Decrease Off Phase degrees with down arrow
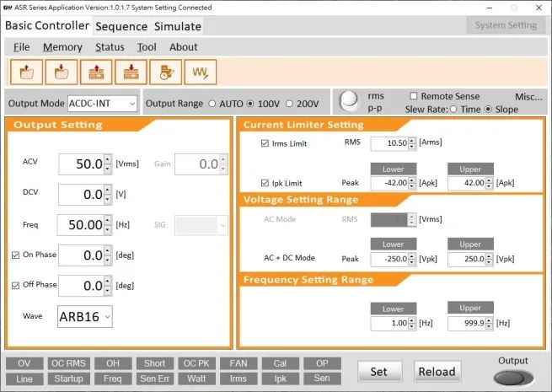 pos(108,291)
